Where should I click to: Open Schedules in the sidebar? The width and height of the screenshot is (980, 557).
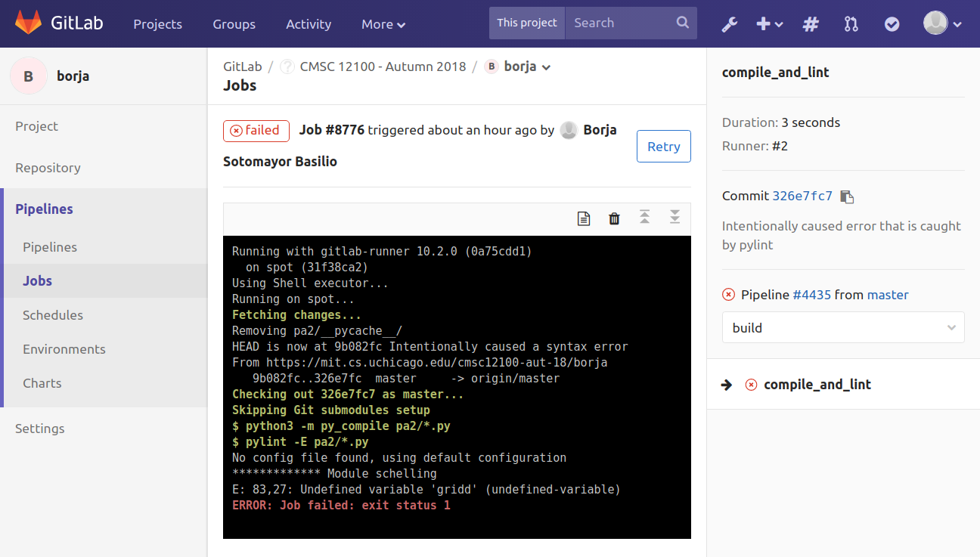click(x=53, y=315)
